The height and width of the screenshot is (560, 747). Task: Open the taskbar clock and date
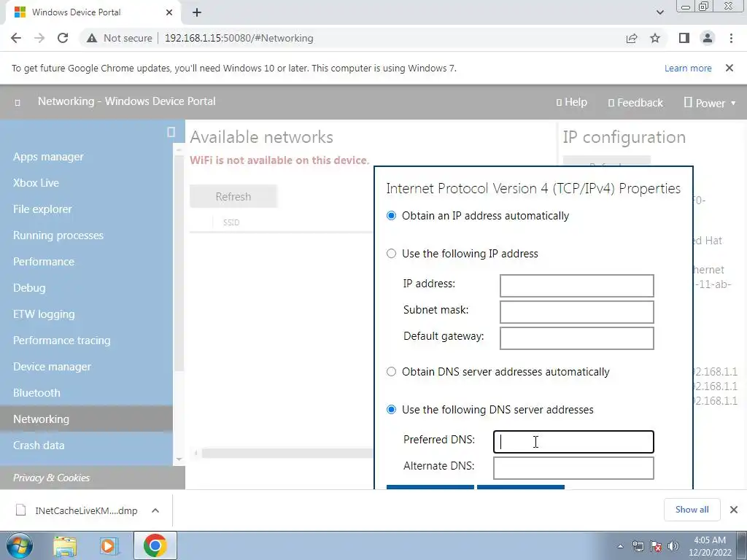click(710, 546)
